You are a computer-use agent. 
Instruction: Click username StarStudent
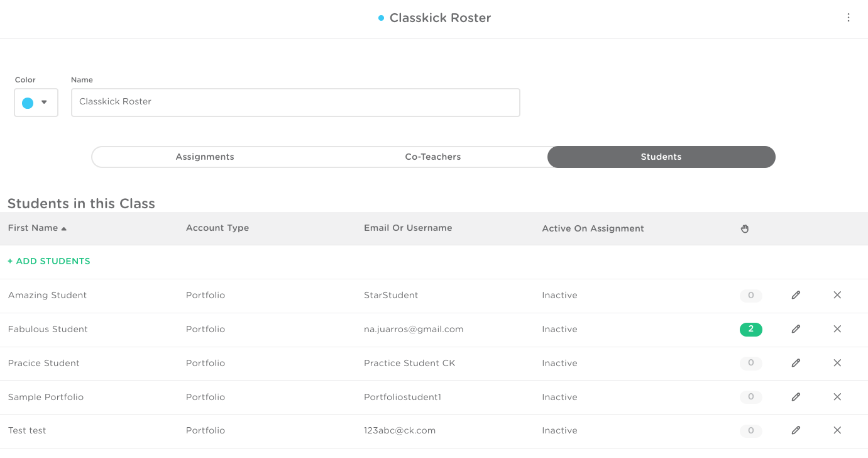coord(391,295)
